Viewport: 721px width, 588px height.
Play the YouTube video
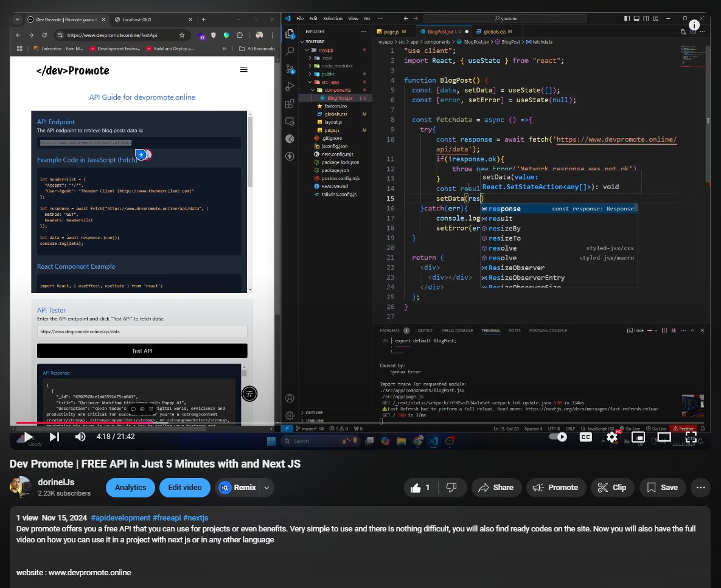pos(27,437)
